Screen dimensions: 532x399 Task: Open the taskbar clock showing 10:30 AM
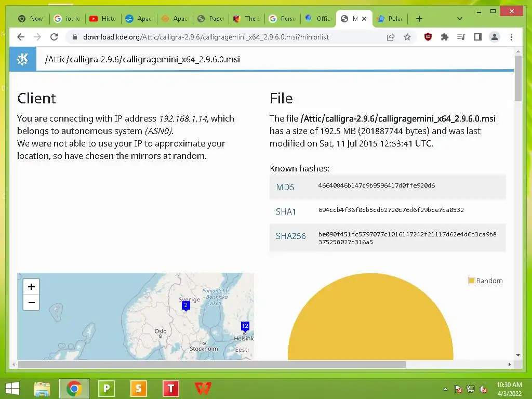click(x=509, y=389)
